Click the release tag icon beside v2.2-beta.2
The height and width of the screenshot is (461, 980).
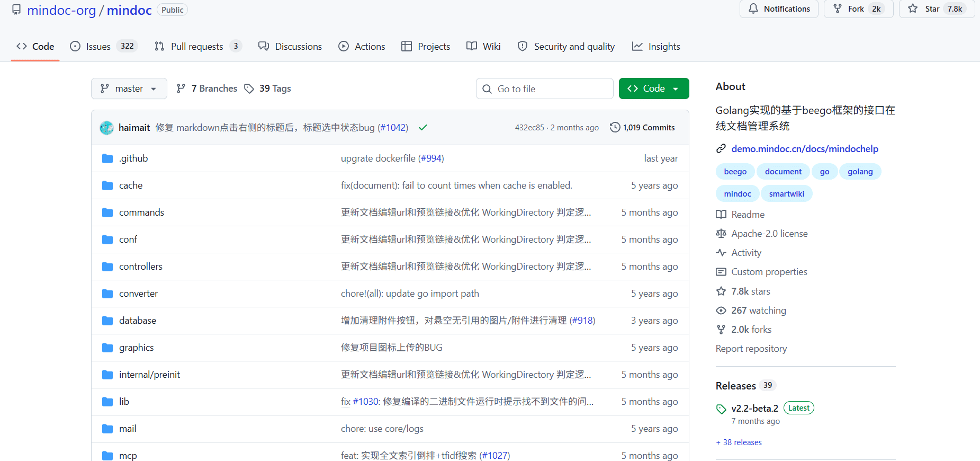point(721,409)
